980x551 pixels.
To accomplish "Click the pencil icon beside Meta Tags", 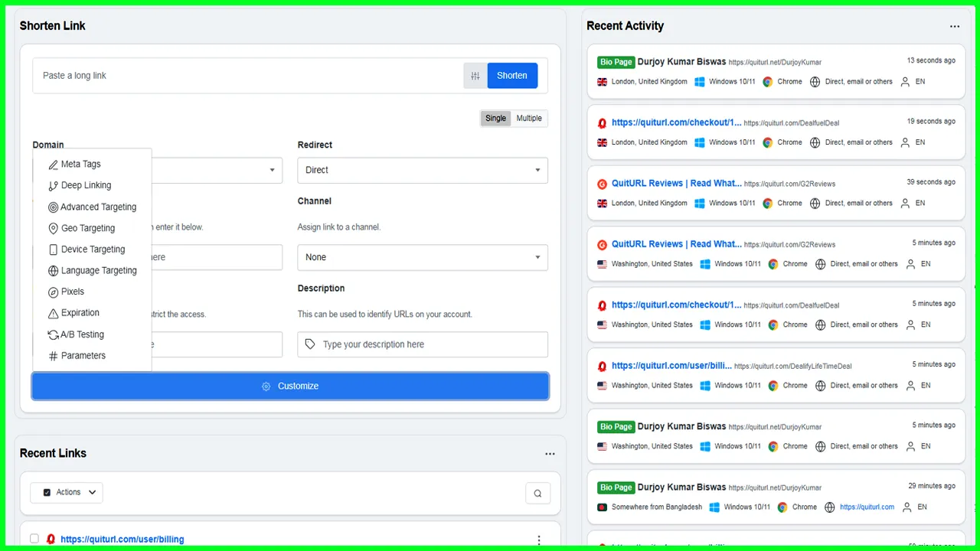I will [53, 165].
